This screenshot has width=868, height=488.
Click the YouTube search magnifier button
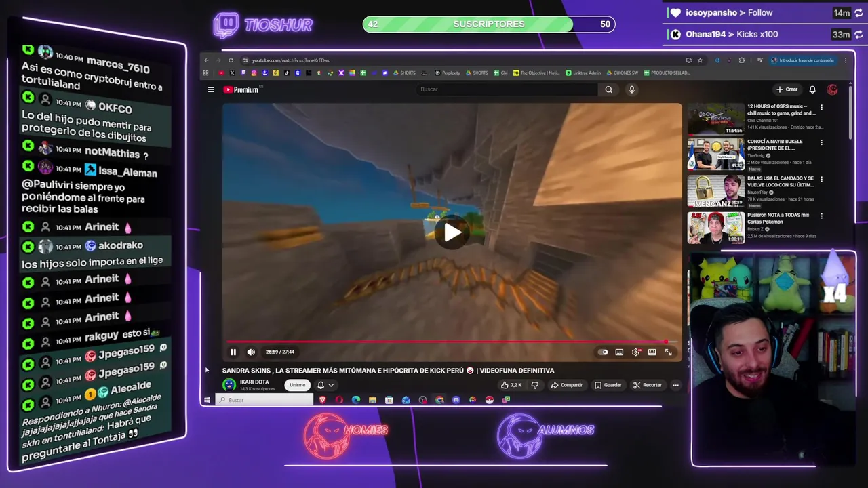pos(608,89)
